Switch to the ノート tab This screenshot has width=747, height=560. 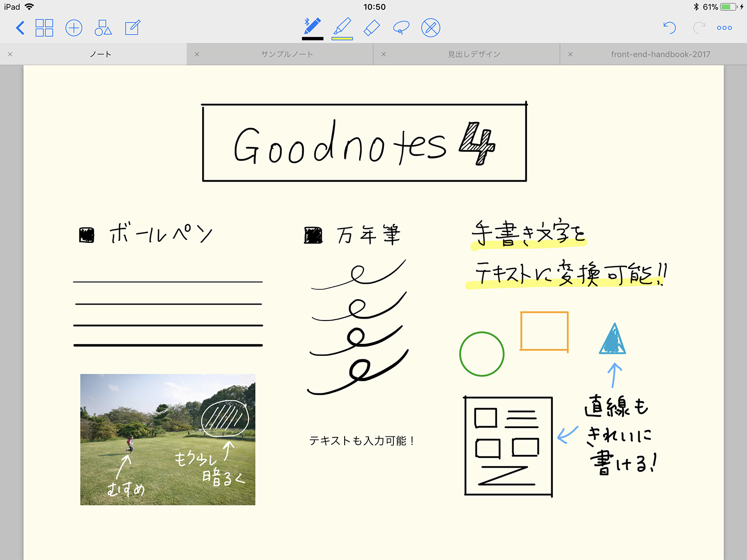pos(100,54)
